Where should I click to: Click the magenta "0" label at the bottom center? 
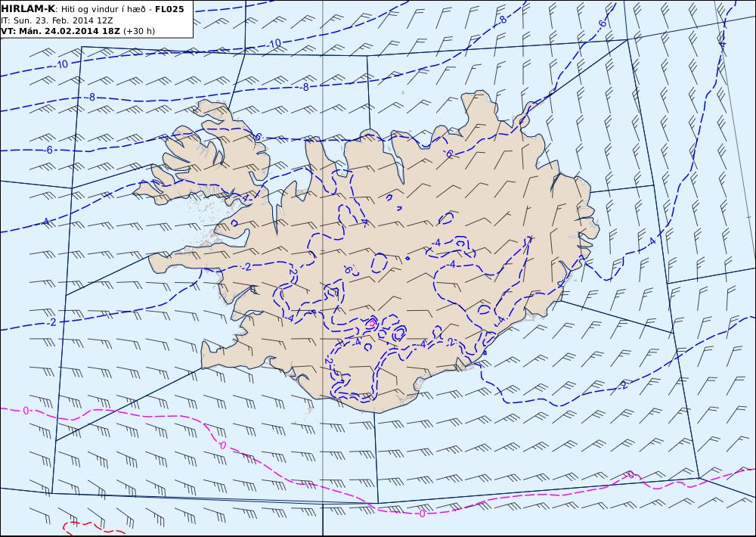423,514
